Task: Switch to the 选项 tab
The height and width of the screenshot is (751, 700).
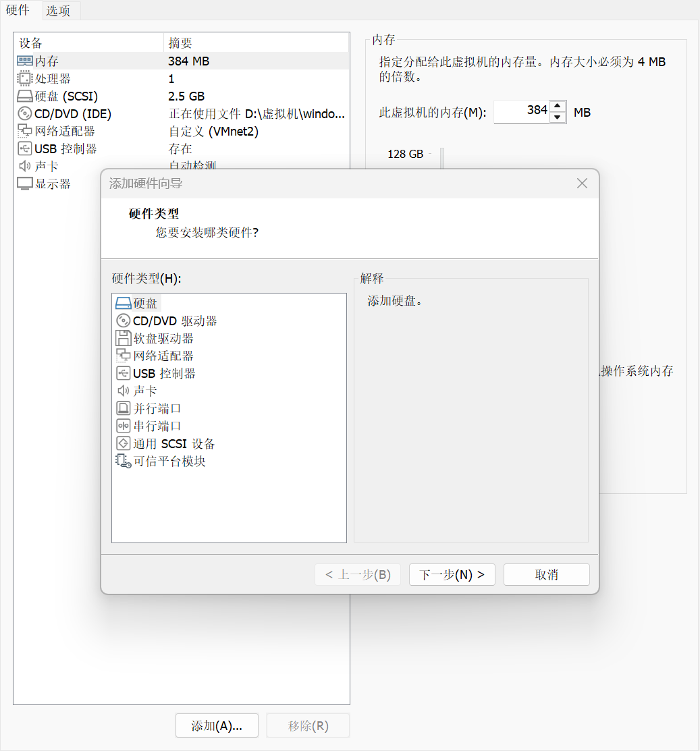Action: point(58,11)
